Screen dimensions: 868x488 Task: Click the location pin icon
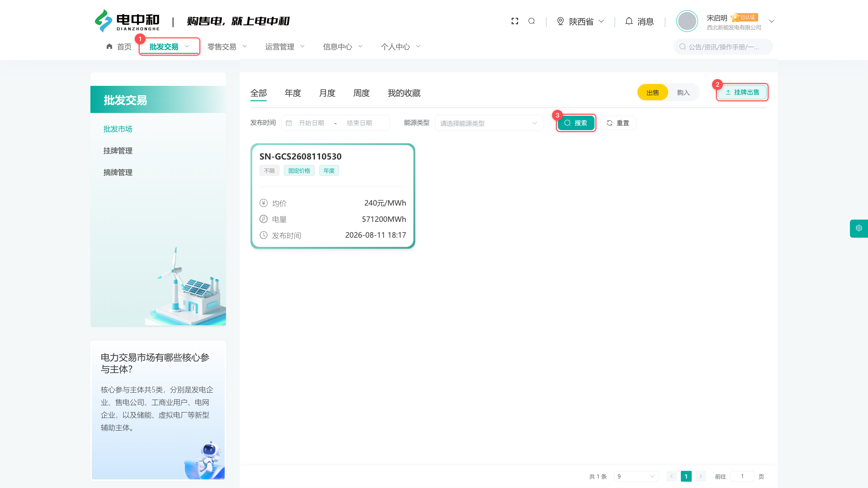click(561, 21)
